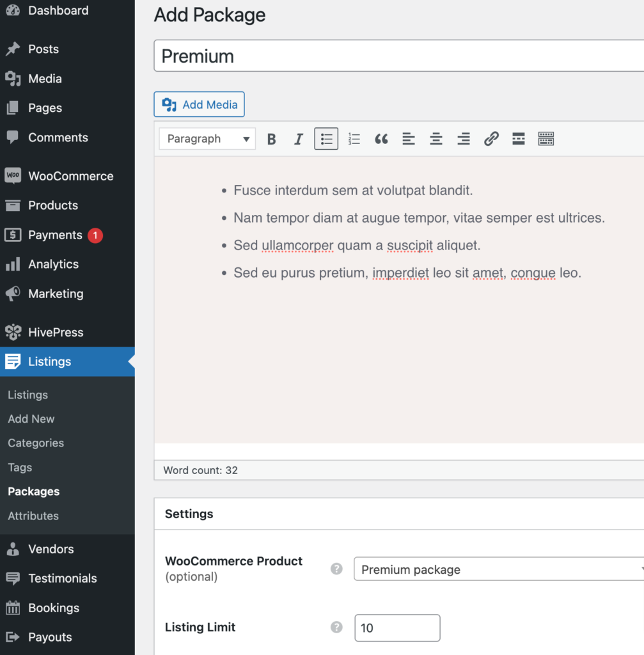Open the Attributes menu item

point(34,516)
